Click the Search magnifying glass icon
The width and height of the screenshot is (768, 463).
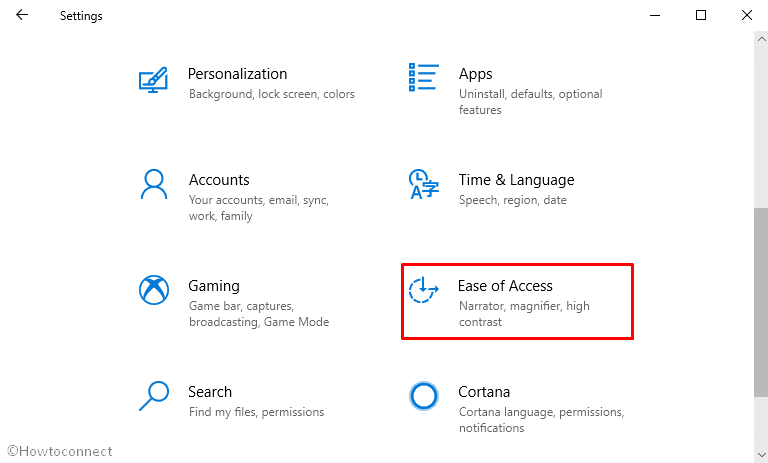[x=154, y=396]
